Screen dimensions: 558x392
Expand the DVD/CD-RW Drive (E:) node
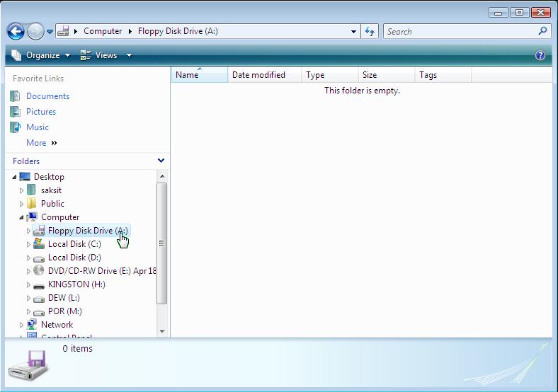coord(28,272)
